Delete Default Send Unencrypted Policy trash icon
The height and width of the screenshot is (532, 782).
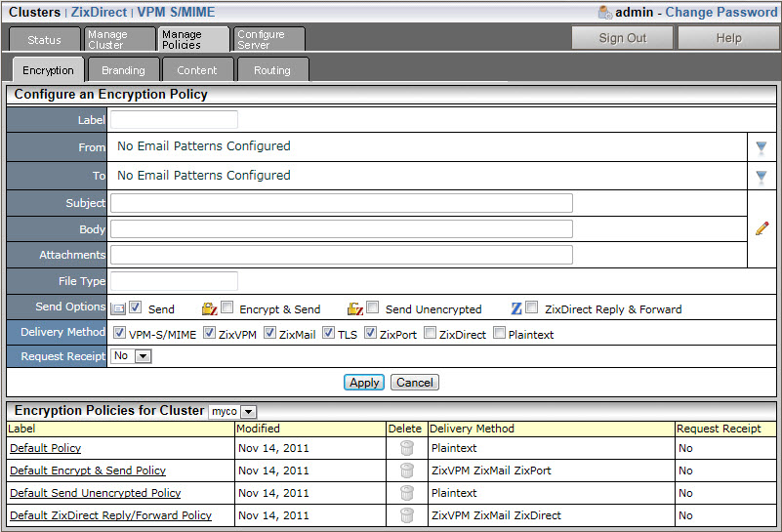(x=407, y=493)
